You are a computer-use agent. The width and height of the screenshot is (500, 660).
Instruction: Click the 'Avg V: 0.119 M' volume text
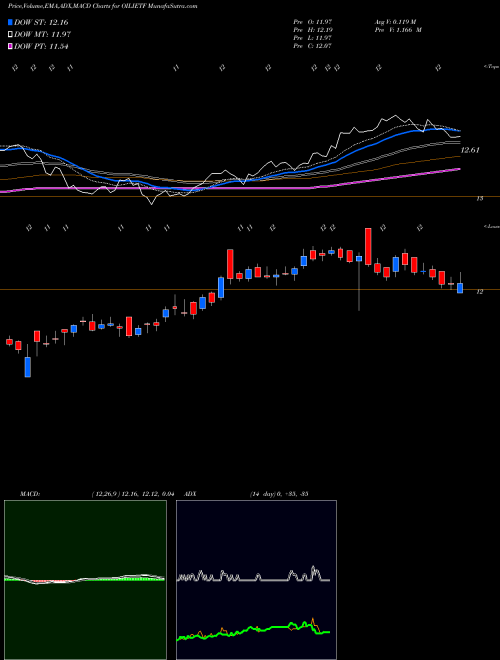tap(395, 22)
